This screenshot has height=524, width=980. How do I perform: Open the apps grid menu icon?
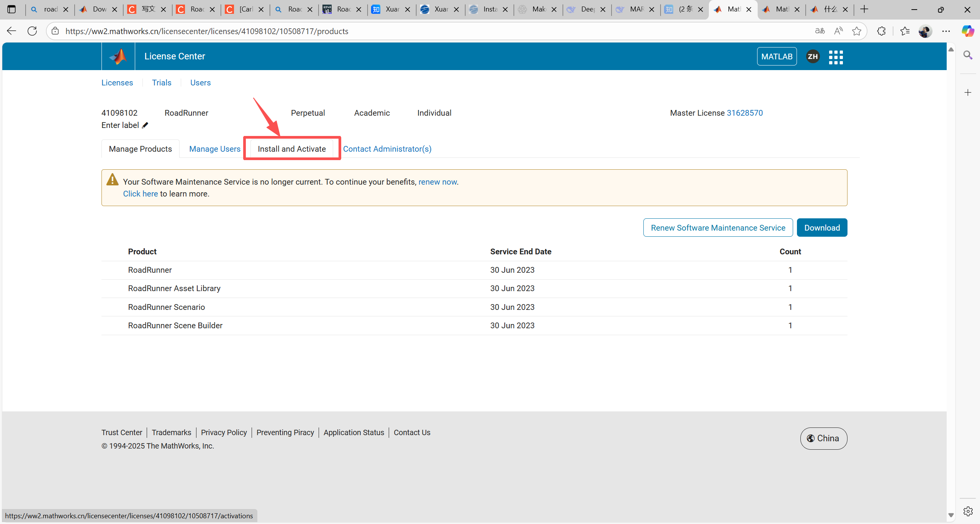(836, 57)
